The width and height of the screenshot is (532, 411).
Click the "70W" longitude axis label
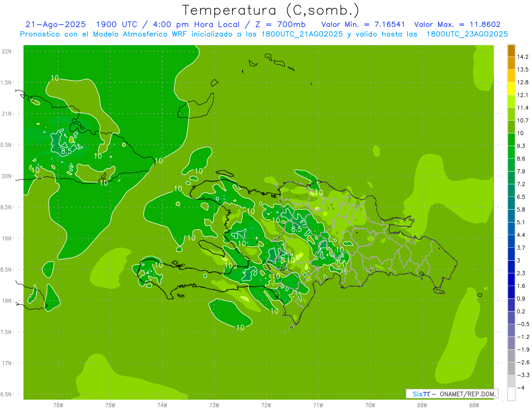[x=370, y=405]
